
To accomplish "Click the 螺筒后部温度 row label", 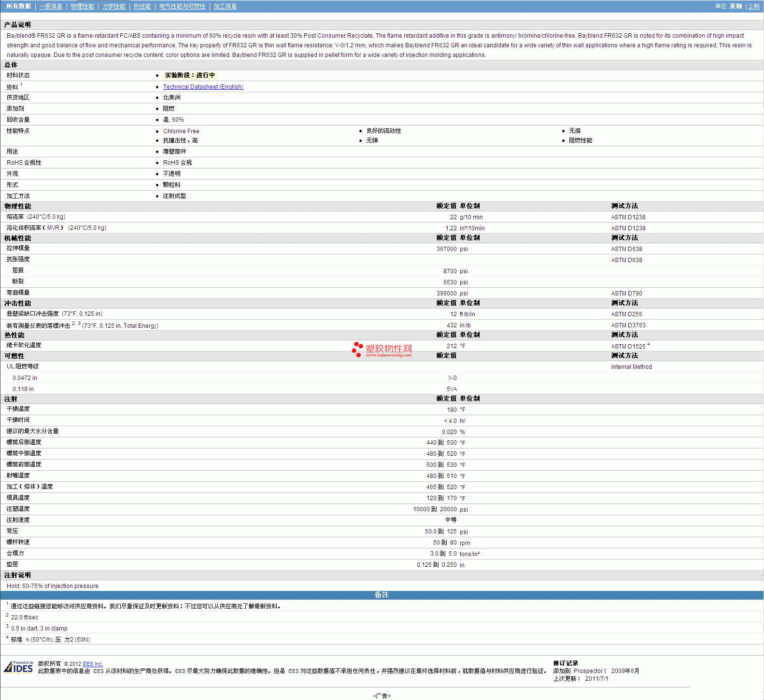I will (24, 442).
